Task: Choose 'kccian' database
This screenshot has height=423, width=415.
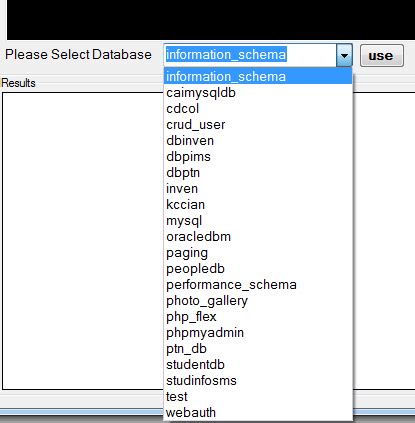Action: click(258, 205)
